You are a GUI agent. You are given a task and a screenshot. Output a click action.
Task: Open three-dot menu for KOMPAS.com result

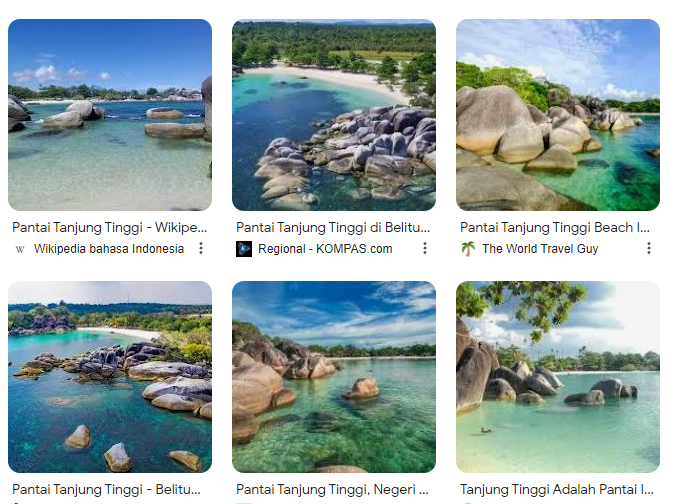(425, 248)
